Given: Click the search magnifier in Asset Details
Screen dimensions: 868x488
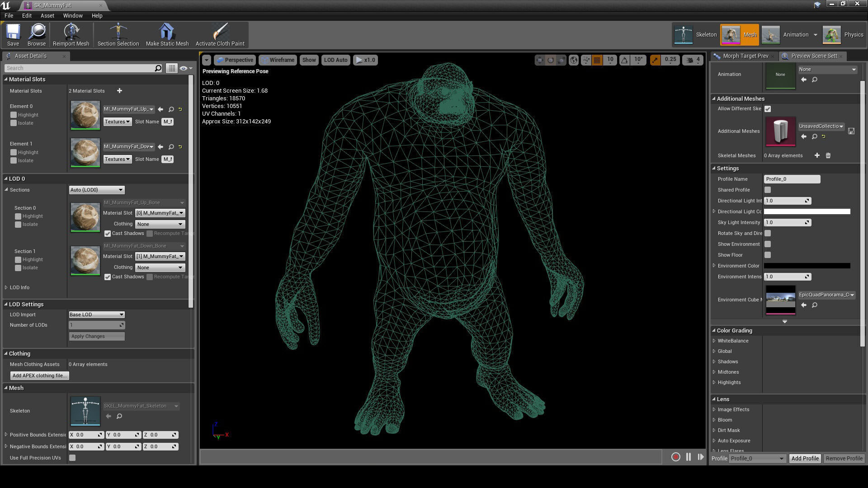Looking at the screenshot, I should coord(158,68).
